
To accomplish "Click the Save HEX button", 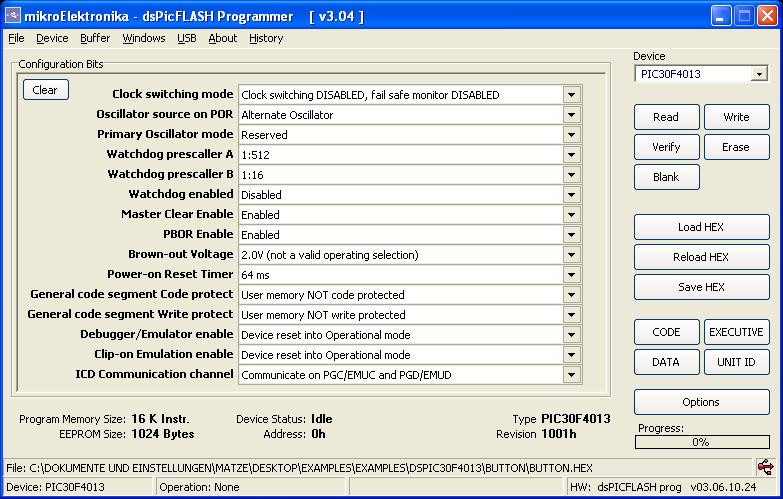I will (x=702, y=287).
